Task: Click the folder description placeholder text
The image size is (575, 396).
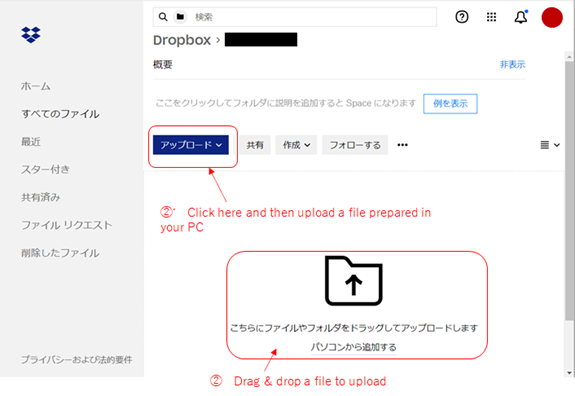Action: (286, 103)
